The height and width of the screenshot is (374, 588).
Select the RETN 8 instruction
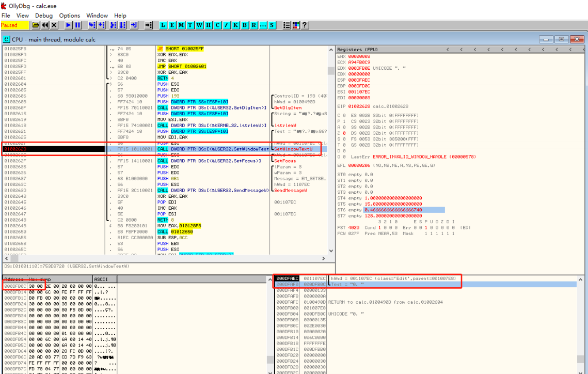point(165,220)
